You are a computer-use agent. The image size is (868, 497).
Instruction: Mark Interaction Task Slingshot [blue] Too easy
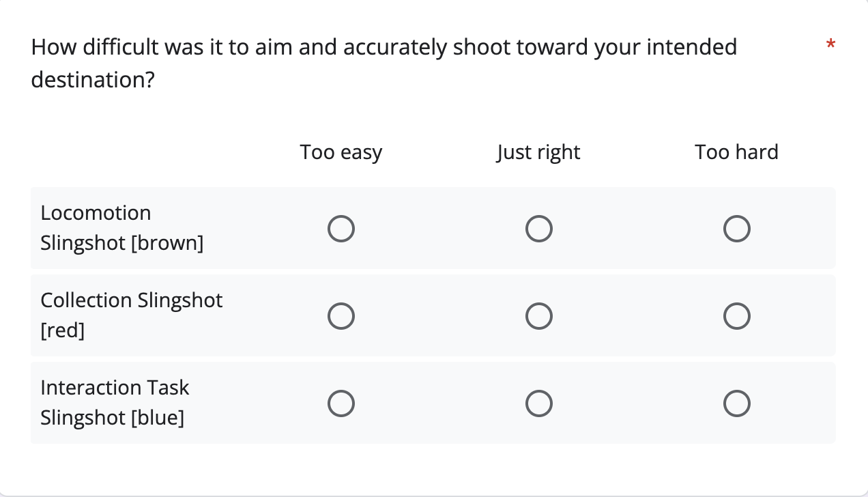click(341, 403)
